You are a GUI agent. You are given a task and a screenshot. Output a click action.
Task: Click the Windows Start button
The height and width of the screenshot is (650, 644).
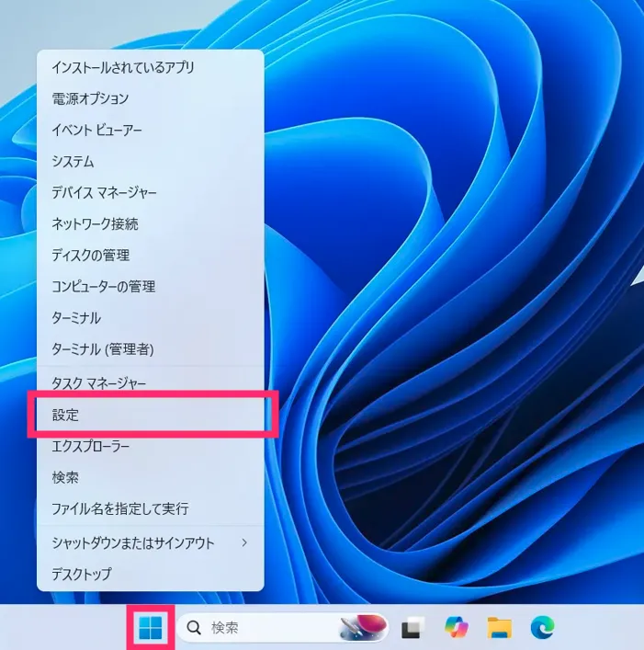pyautogui.click(x=150, y=628)
